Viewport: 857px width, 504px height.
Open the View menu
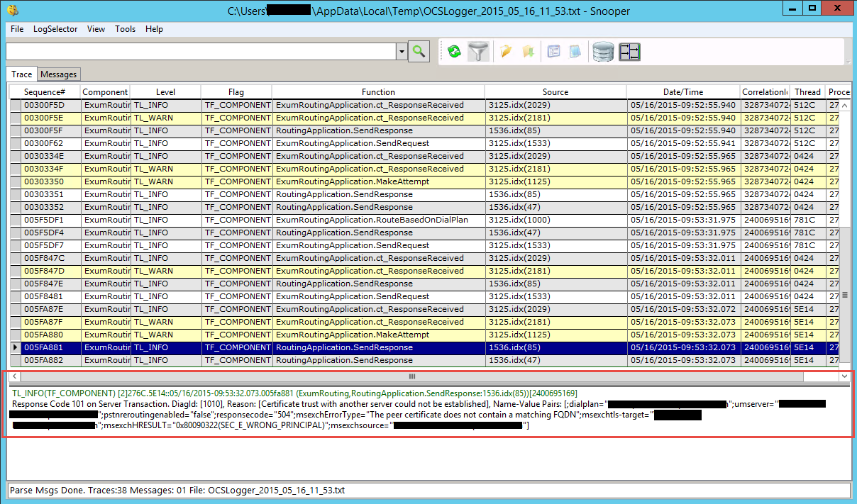click(96, 29)
